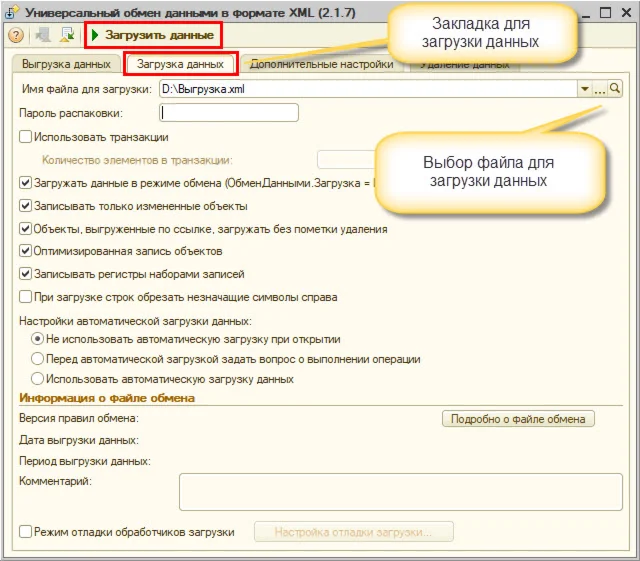Click the application icon in title bar
Viewport: 640px width, 561px height.
[11, 13]
